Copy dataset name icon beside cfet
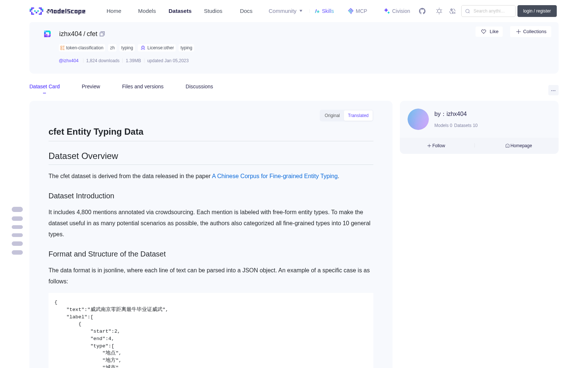The height and width of the screenshot is (368, 588). click(x=102, y=34)
